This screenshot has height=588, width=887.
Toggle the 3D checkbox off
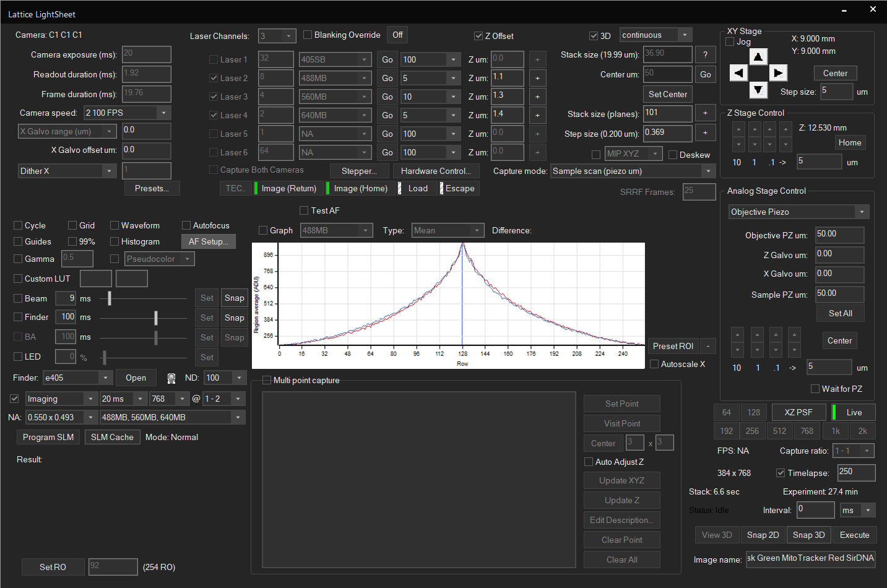tap(593, 35)
